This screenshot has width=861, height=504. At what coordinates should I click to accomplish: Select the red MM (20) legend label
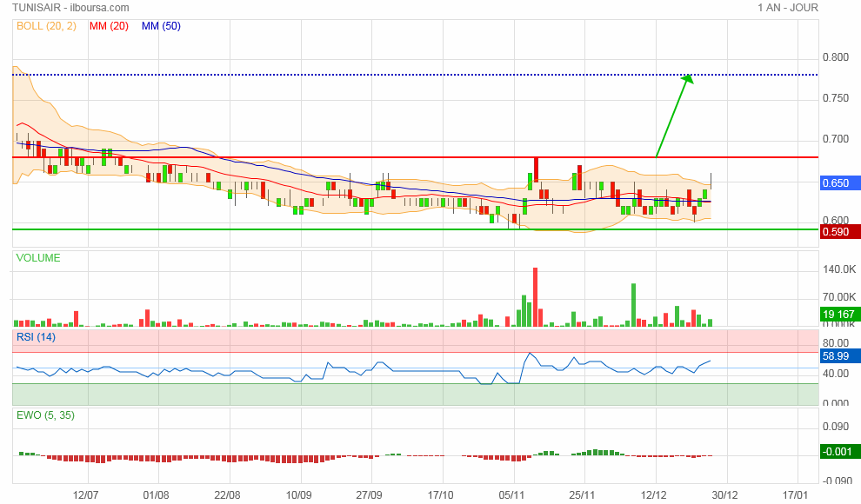coord(109,26)
